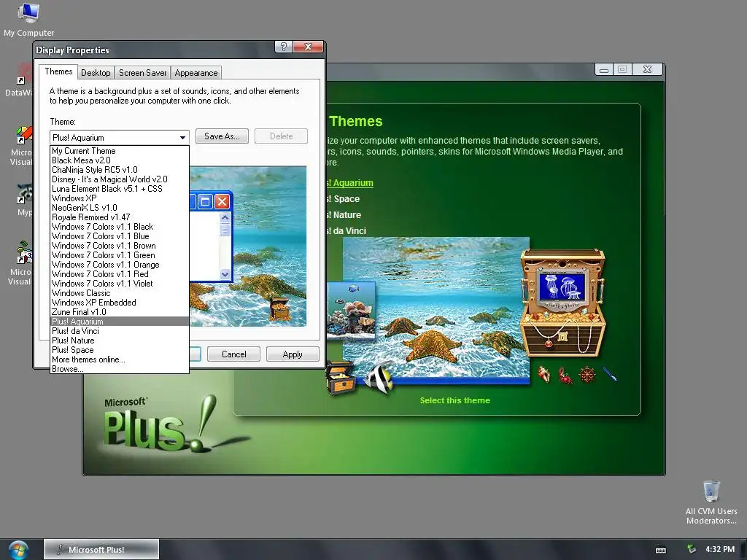Select Windows 7 Colors v1.1 Black
This screenshot has height=560, width=747.
pyautogui.click(x=119, y=227)
